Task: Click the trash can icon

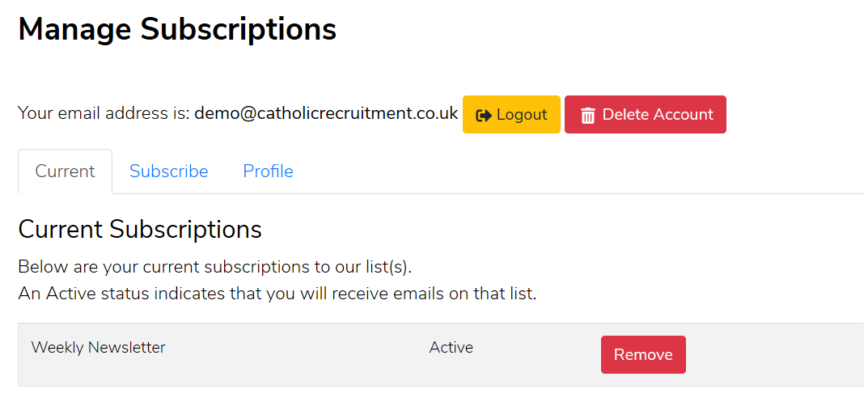Action: click(x=588, y=115)
